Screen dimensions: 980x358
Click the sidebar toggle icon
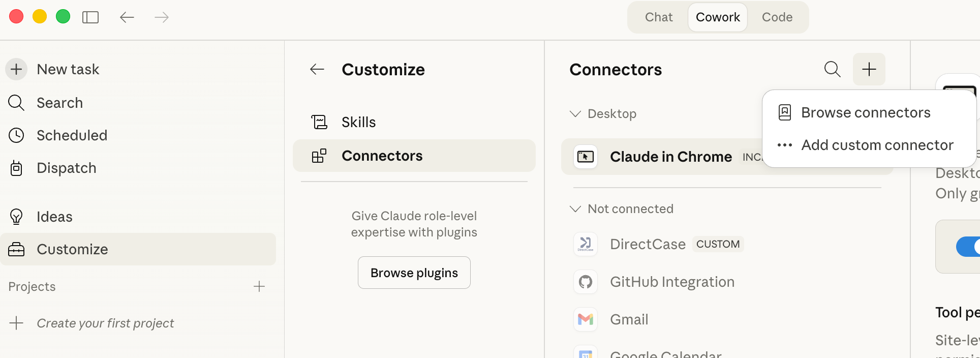pos(90,17)
